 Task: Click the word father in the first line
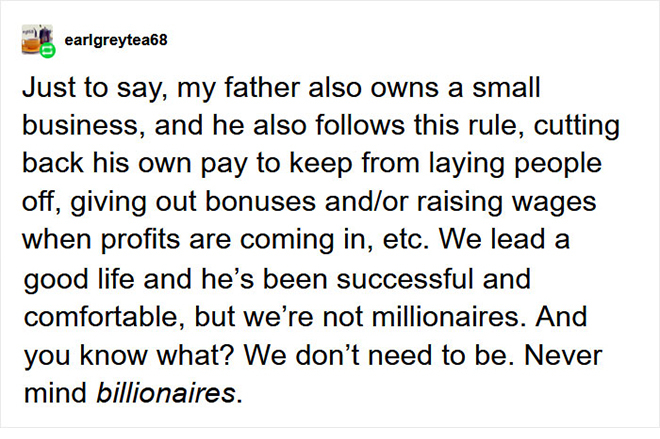pyautogui.click(x=262, y=87)
